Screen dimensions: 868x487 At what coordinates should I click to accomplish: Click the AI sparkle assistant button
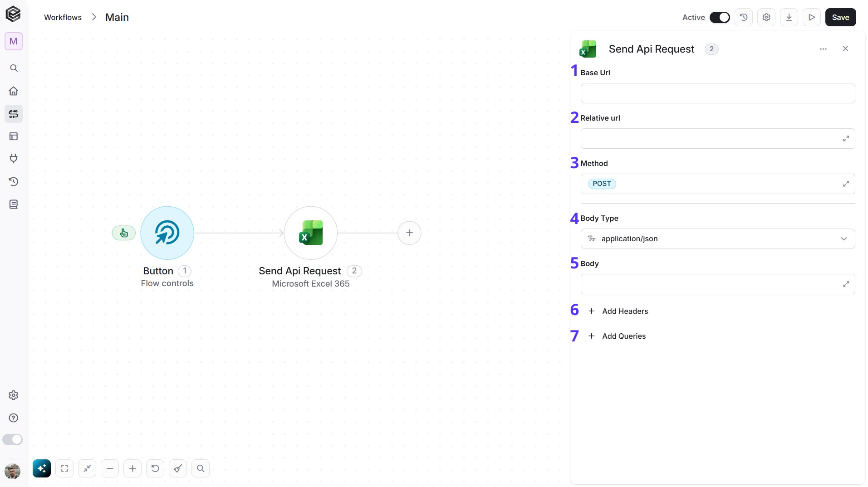click(42, 468)
